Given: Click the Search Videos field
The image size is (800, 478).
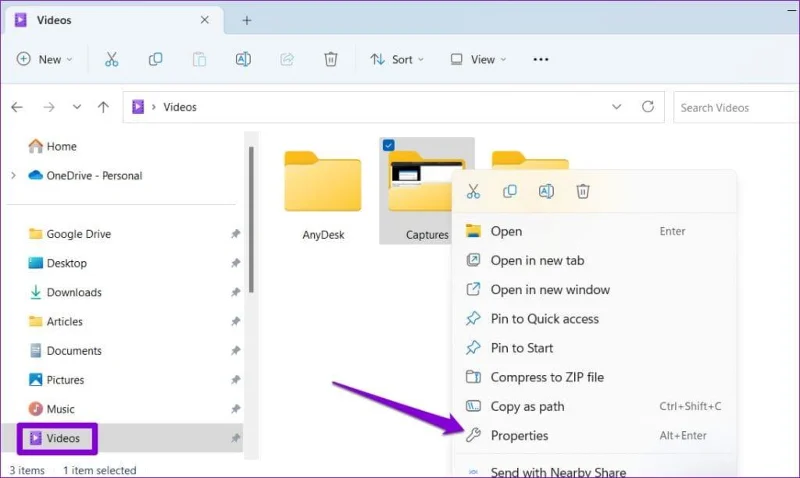Looking at the screenshot, I should (x=736, y=108).
